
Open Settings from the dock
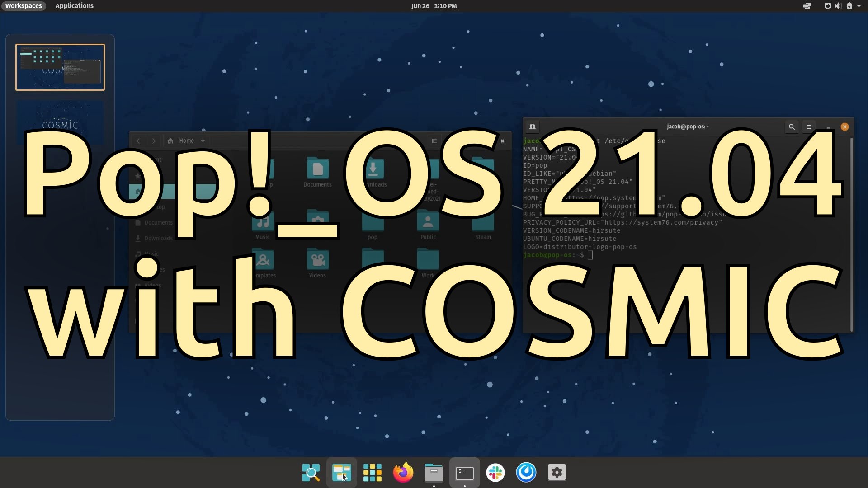pos(557,472)
